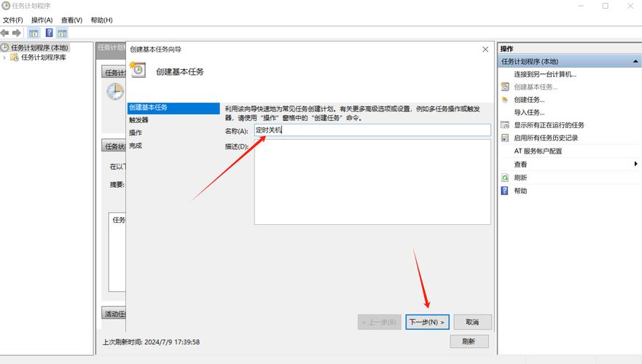642x364 pixels.
Task: Open the 操作(A) menu
Action: click(x=42, y=20)
